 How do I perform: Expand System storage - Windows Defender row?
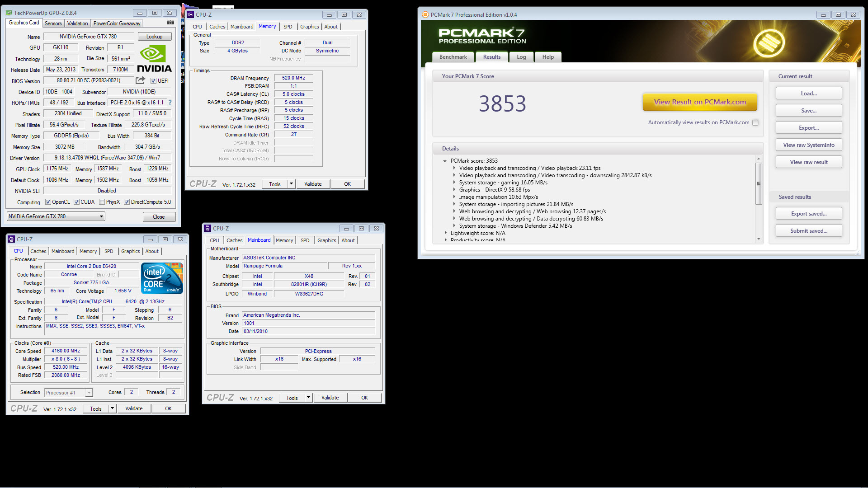coord(454,226)
